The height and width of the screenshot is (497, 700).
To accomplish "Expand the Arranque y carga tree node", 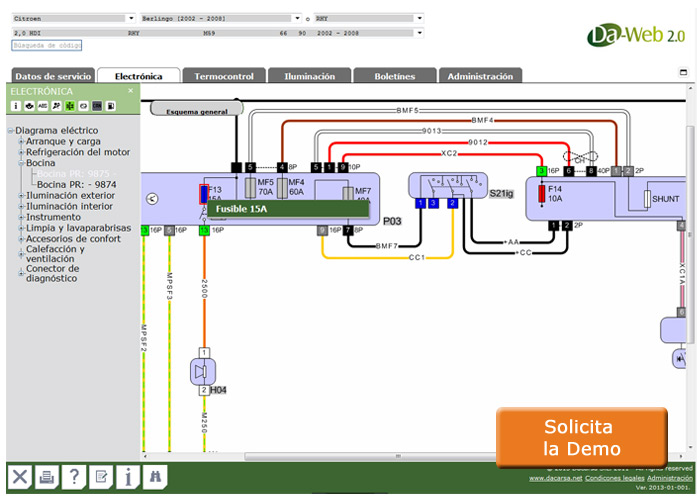I will (20, 141).
